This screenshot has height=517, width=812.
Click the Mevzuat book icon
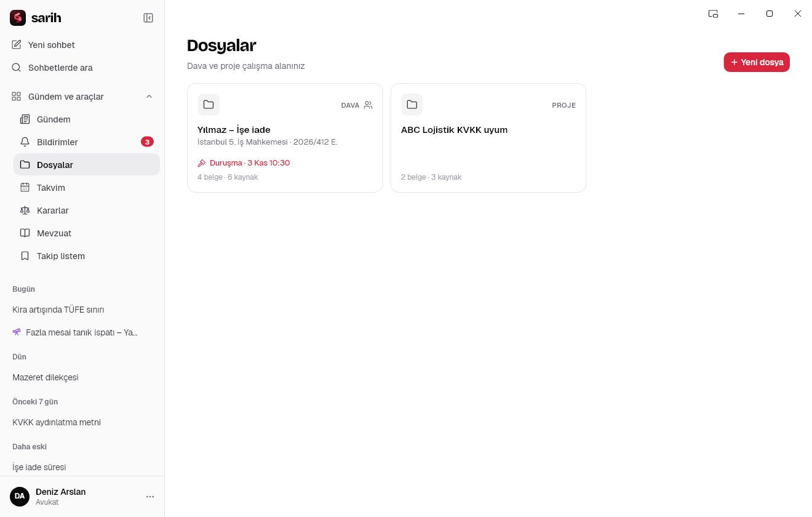25,233
